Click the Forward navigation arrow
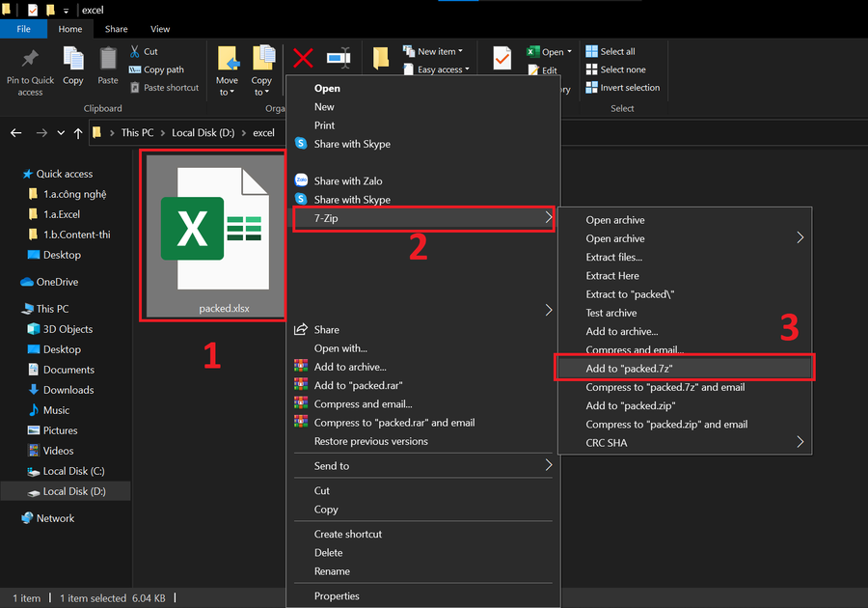The width and height of the screenshot is (868, 608). tap(41, 133)
